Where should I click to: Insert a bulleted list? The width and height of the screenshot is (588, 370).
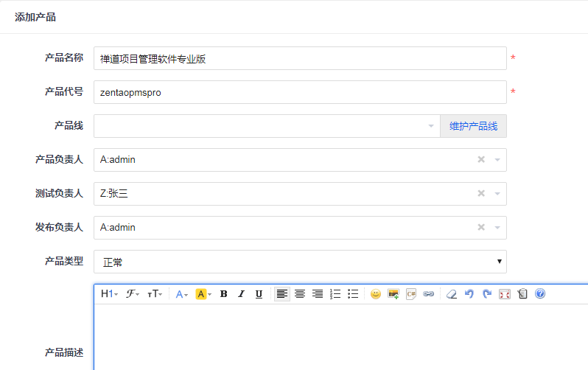click(353, 294)
